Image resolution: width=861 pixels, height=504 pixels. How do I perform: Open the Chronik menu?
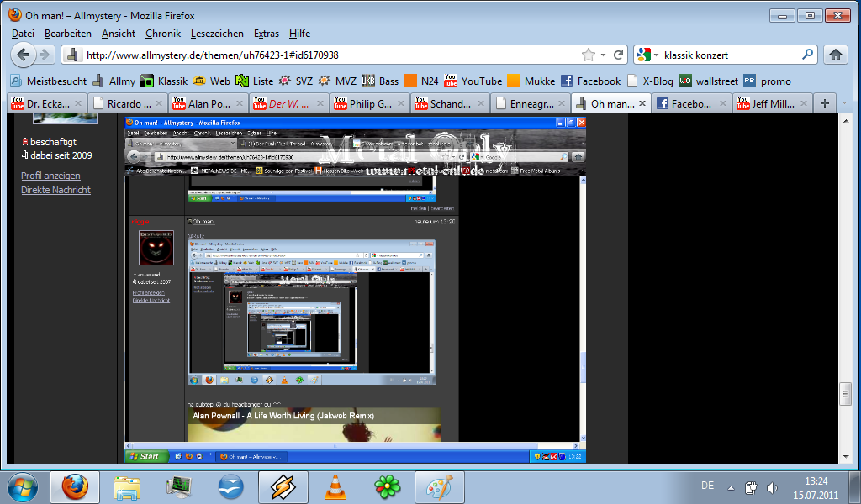[163, 34]
